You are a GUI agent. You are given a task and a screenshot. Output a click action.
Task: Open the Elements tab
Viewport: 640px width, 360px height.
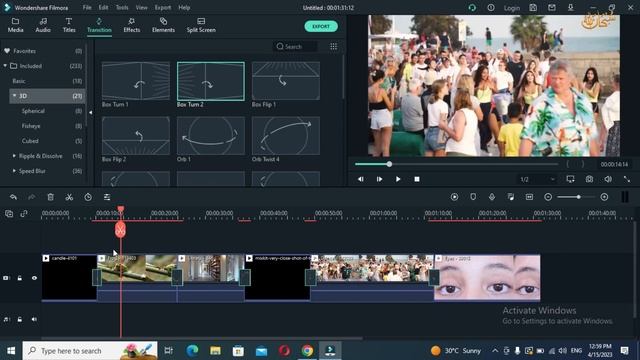(x=163, y=25)
